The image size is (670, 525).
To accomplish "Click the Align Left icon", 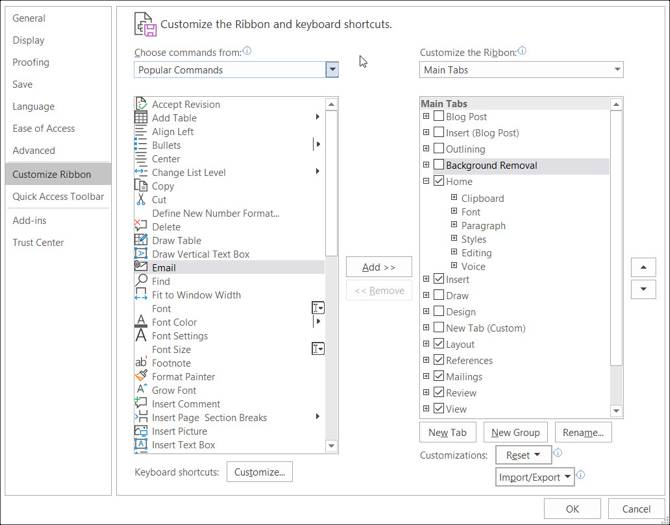I will [141, 131].
